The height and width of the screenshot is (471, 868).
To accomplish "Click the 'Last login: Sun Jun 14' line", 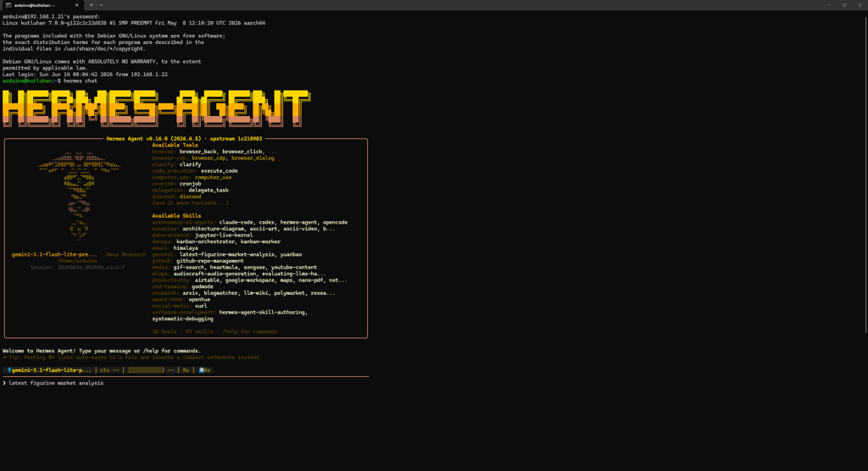I will 85,75.
